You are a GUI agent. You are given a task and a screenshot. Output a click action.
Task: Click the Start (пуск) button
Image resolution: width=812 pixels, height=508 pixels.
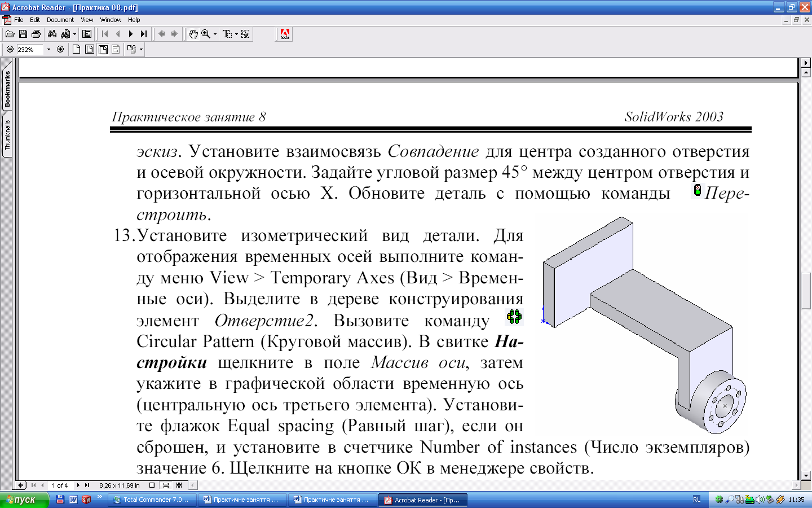[x=24, y=500]
